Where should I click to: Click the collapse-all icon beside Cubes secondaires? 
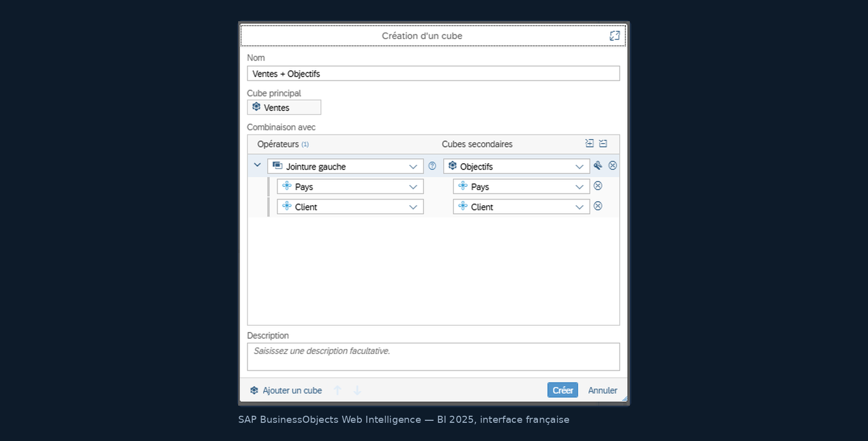(x=603, y=143)
